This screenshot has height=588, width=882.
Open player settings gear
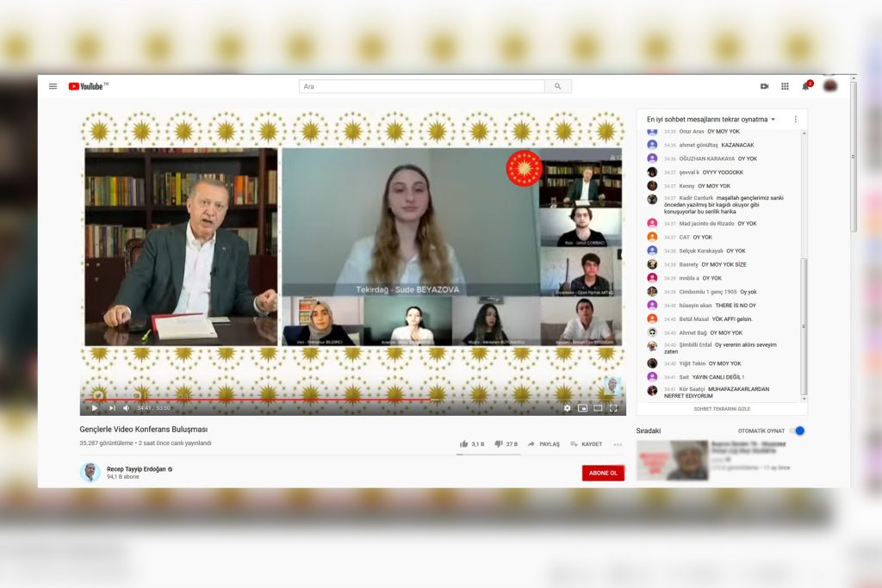click(x=567, y=408)
